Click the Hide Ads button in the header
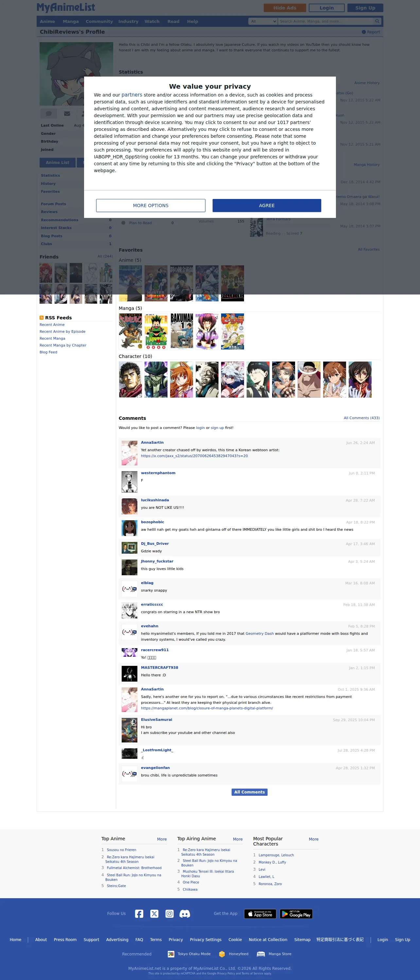This screenshot has height=980, width=420. coord(285,8)
